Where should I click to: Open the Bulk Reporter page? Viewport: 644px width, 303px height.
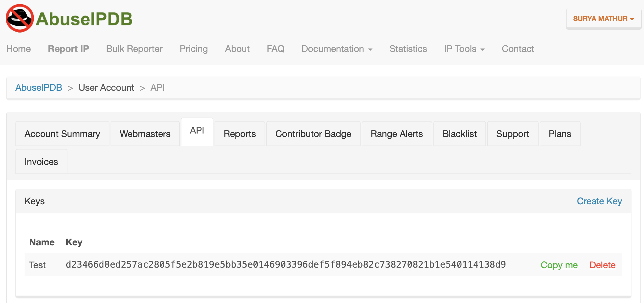134,49
